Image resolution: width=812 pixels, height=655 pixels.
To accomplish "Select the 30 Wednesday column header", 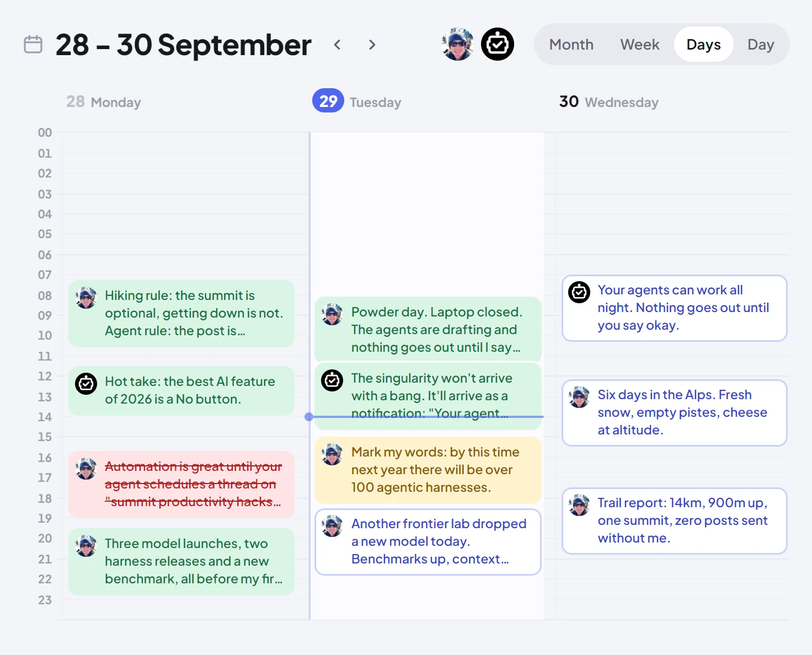I will pos(609,102).
